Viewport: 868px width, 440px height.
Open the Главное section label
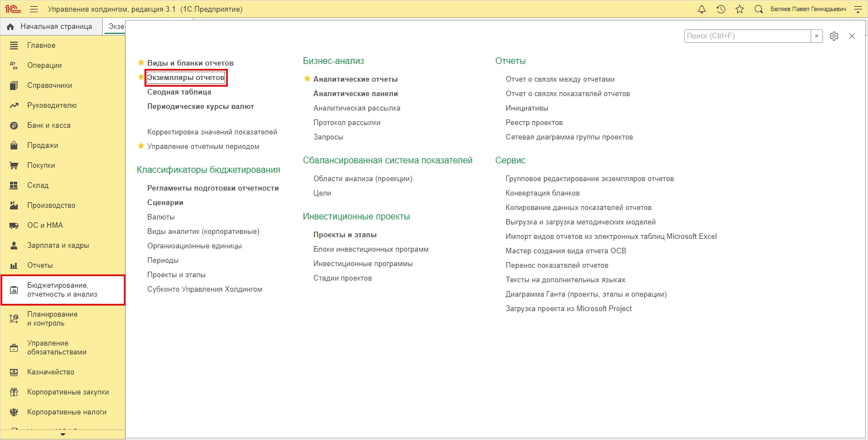41,46
